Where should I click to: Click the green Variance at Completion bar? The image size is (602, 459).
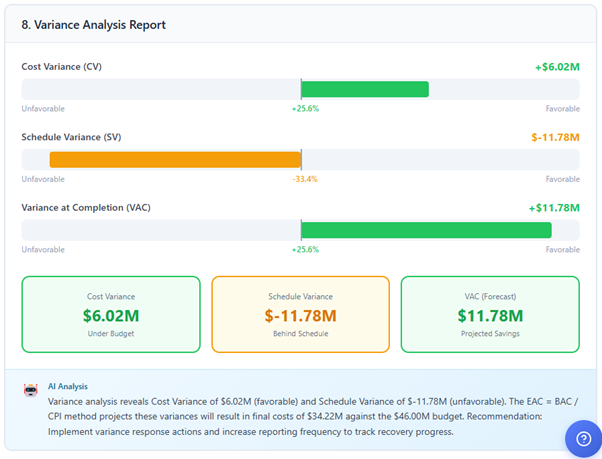click(x=426, y=230)
